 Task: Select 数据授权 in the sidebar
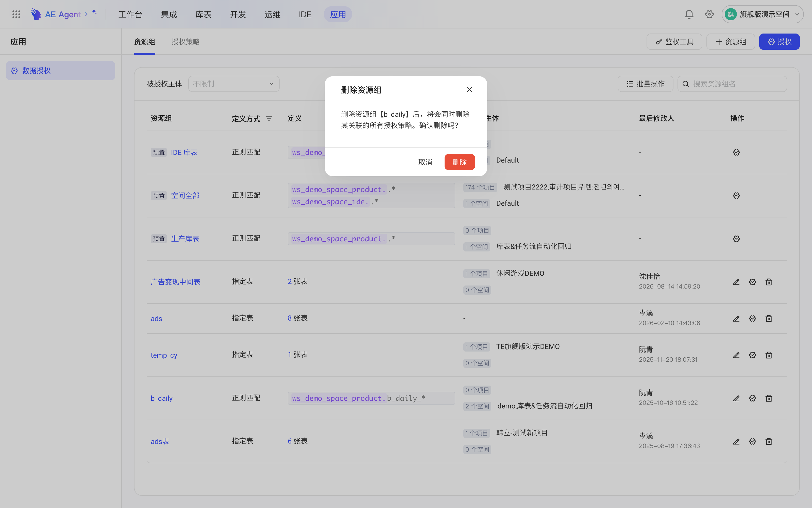60,71
